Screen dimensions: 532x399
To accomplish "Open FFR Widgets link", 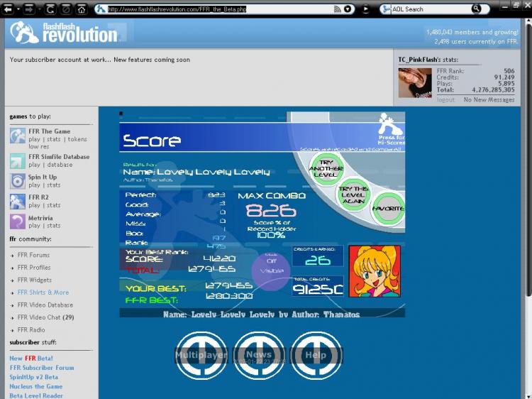I will pos(35,280).
